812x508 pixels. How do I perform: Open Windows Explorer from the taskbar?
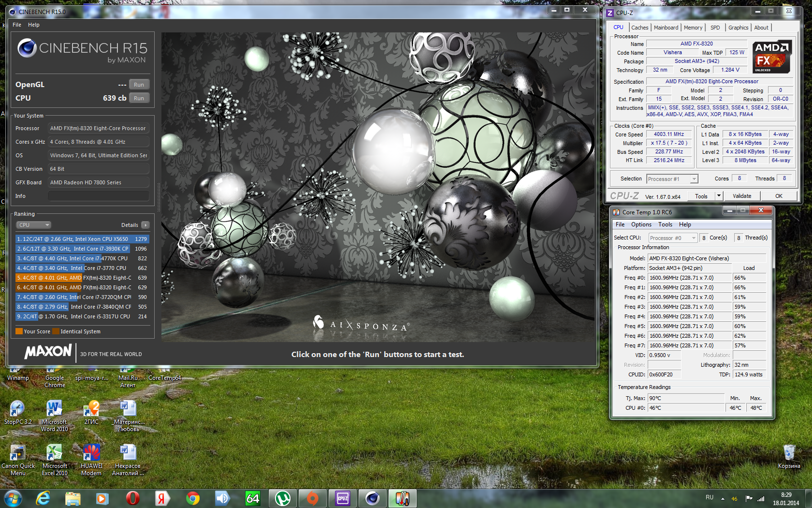(73, 498)
